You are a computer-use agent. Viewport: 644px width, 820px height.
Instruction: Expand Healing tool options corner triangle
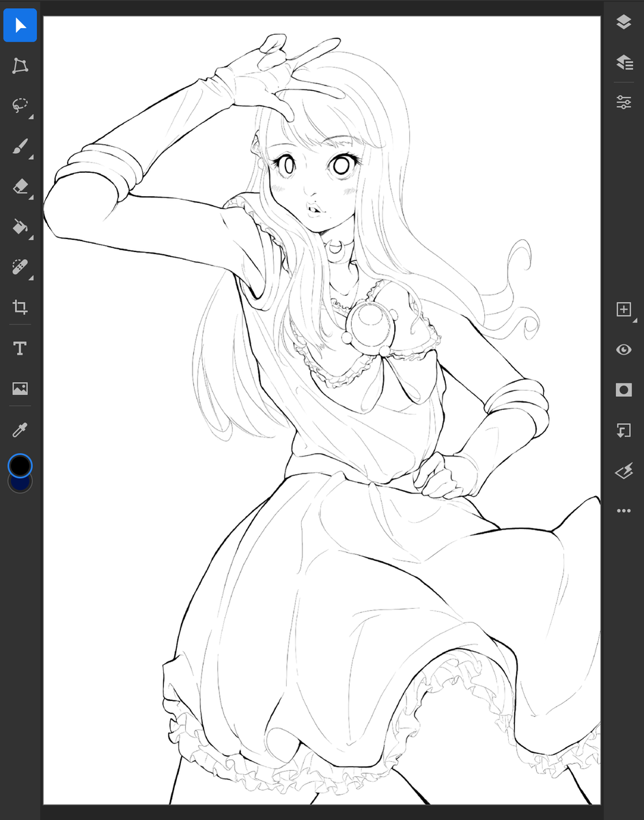[x=31, y=278]
